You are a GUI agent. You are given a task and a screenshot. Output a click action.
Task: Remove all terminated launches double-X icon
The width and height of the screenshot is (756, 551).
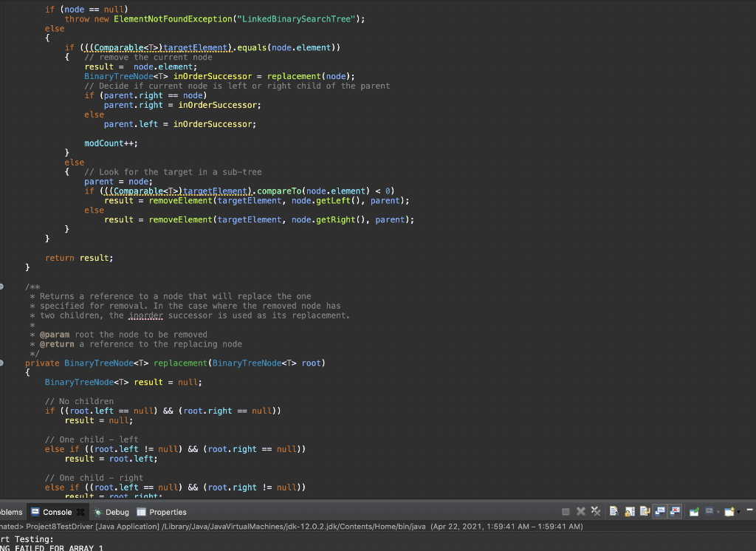(x=596, y=511)
